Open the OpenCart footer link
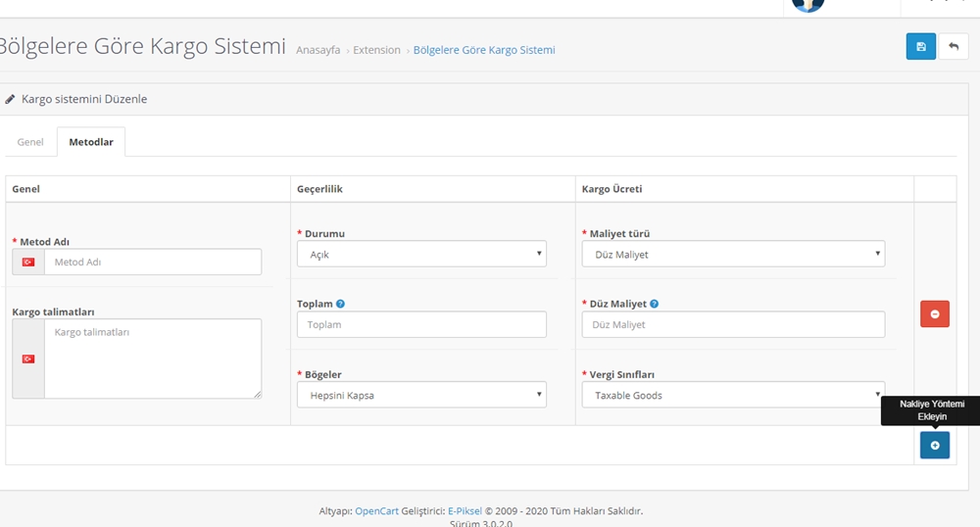Viewport: 980px width, 527px height. click(377, 510)
